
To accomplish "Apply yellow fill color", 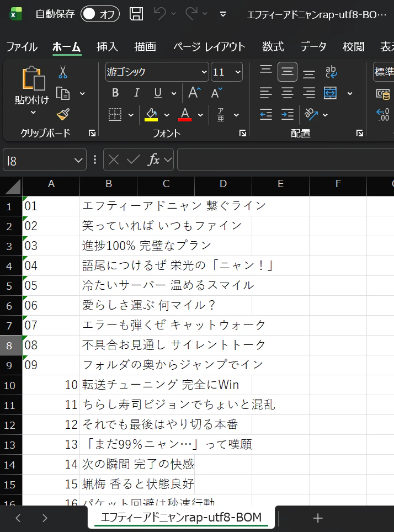I will [x=151, y=114].
